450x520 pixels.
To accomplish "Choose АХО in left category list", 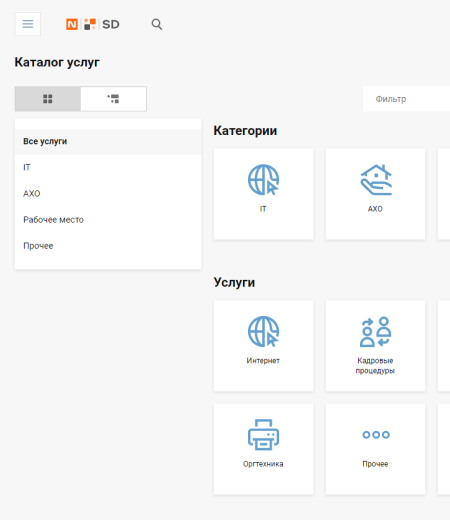I will point(108,194).
